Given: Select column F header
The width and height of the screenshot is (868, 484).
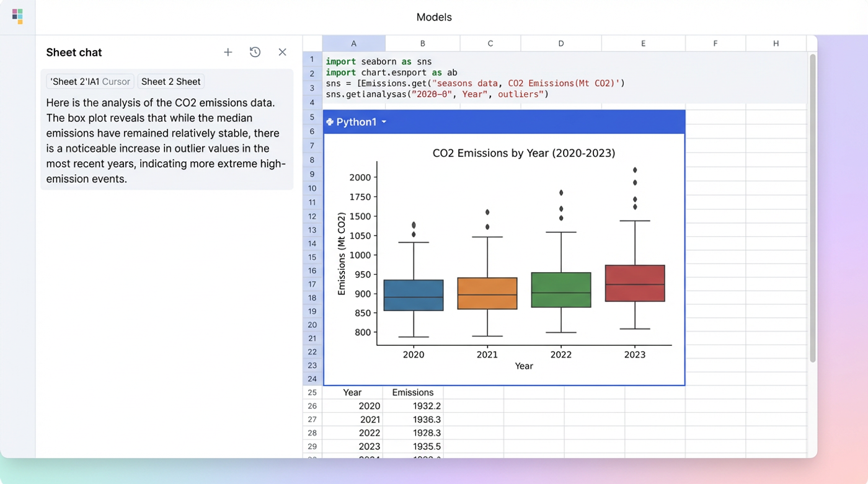Looking at the screenshot, I should 715,43.
